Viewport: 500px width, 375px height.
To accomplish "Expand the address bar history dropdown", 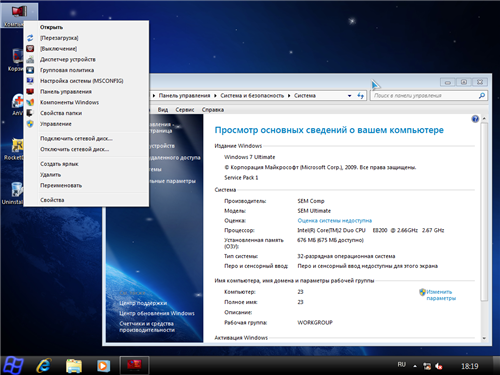I will [349, 96].
